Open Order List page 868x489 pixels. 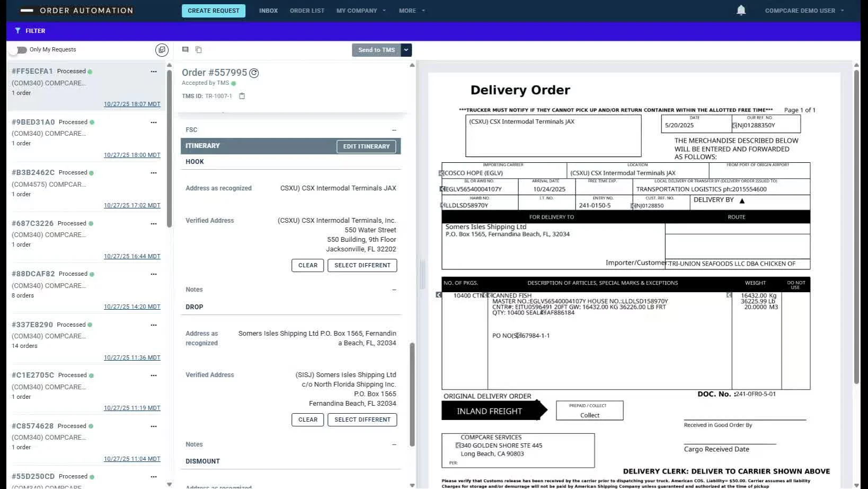[x=307, y=11]
